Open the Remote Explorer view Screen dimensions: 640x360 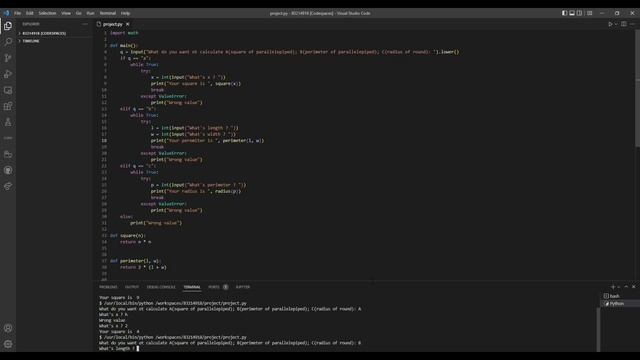click(8, 90)
